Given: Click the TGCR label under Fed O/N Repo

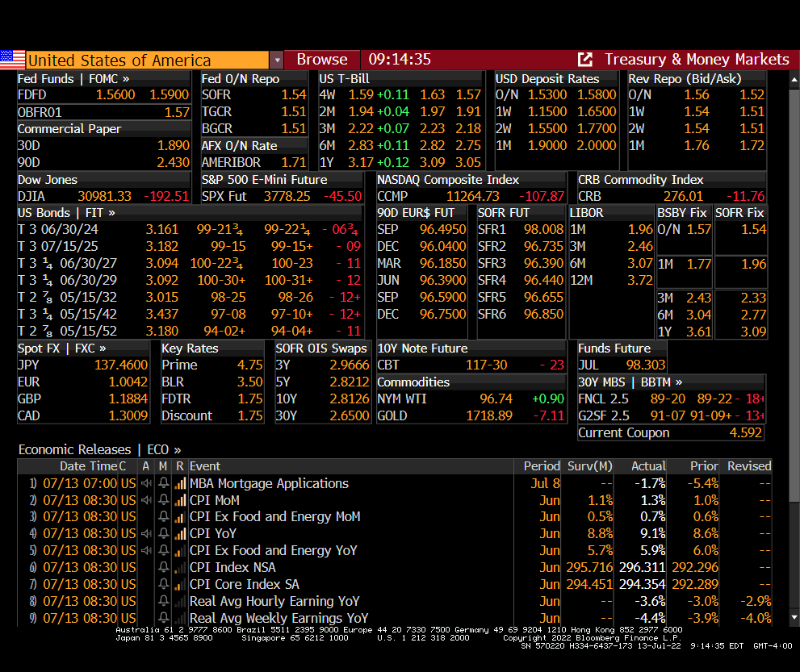Looking at the screenshot, I should coord(216,111).
